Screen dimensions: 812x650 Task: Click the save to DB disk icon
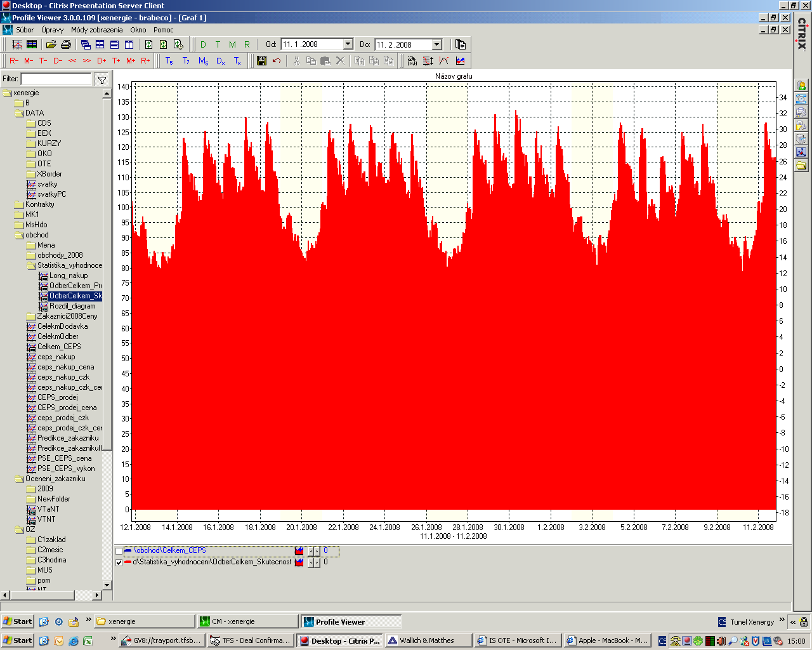pos(261,61)
